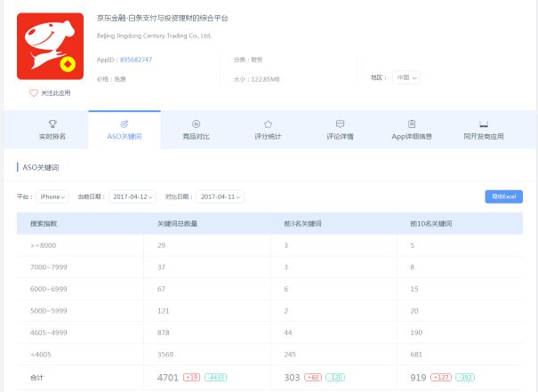Click the ASO关键词 section heading

coord(41,167)
